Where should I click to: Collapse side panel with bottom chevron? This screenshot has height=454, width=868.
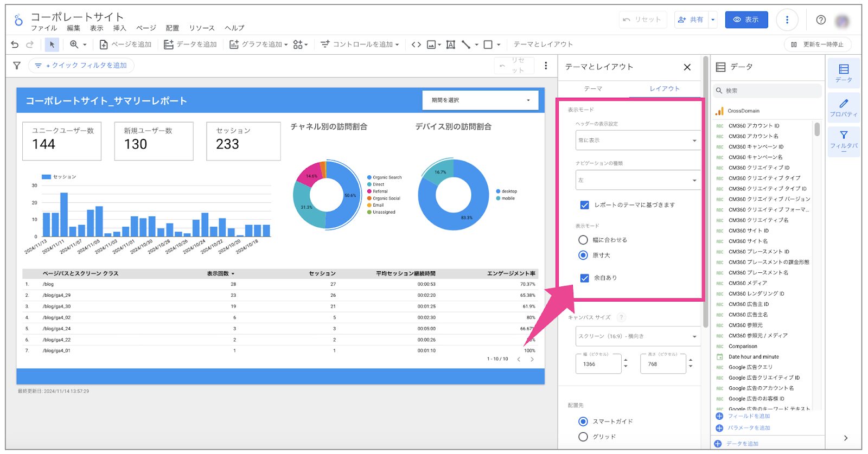pos(845,438)
